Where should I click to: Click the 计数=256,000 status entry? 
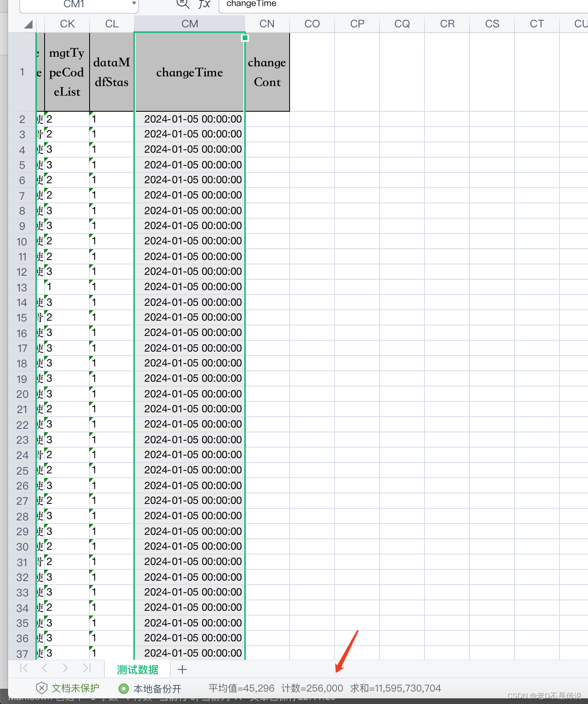coord(312,688)
